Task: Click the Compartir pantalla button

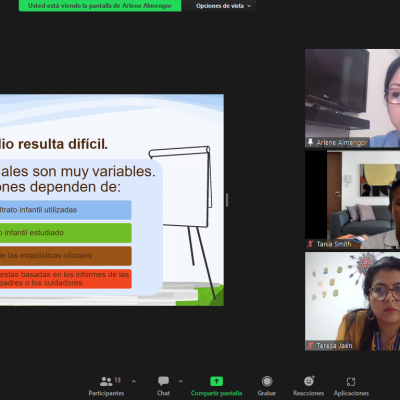Action: point(216,386)
